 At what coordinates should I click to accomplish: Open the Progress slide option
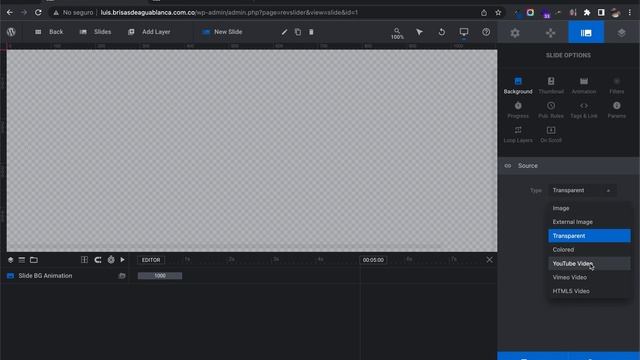click(518, 110)
